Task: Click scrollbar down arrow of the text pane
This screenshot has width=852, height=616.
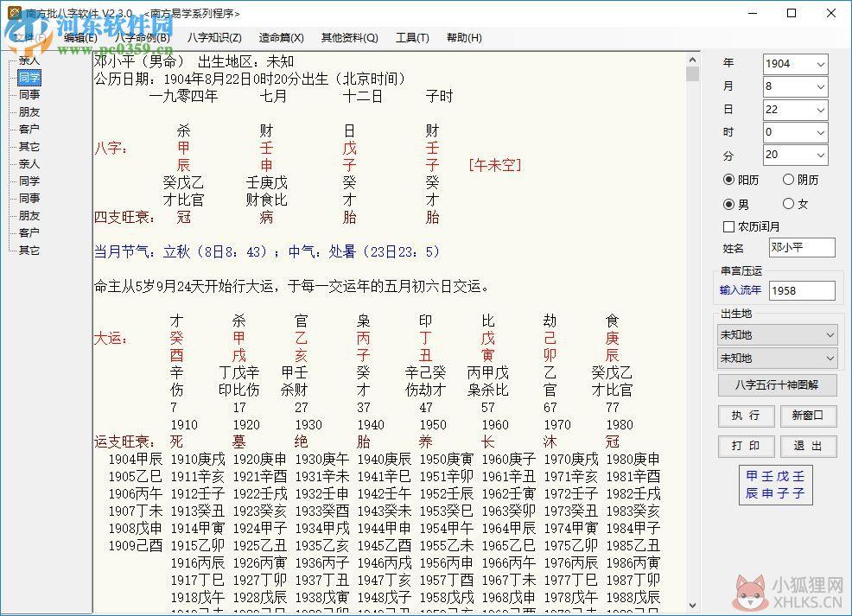Action: pos(692,605)
